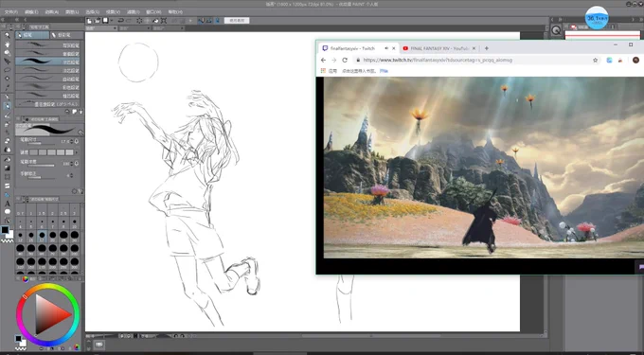Toggle Snap to Grid in command bar
Image resolution: width=644 pixels, height=355 pixels.
click(x=217, y=21)
